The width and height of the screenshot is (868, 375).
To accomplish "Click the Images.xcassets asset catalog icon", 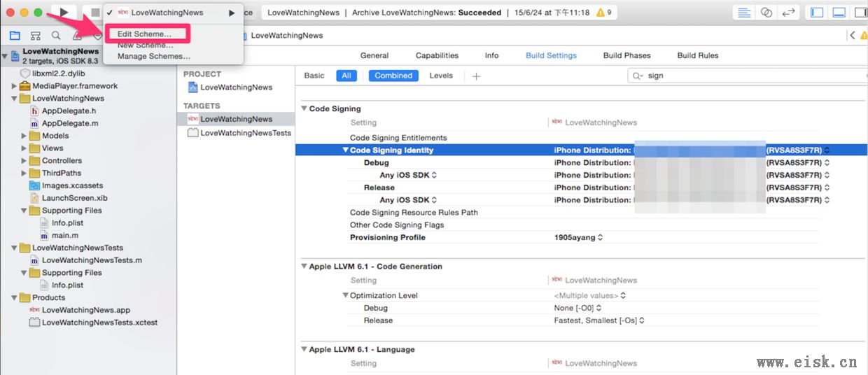I will point(35,185).
